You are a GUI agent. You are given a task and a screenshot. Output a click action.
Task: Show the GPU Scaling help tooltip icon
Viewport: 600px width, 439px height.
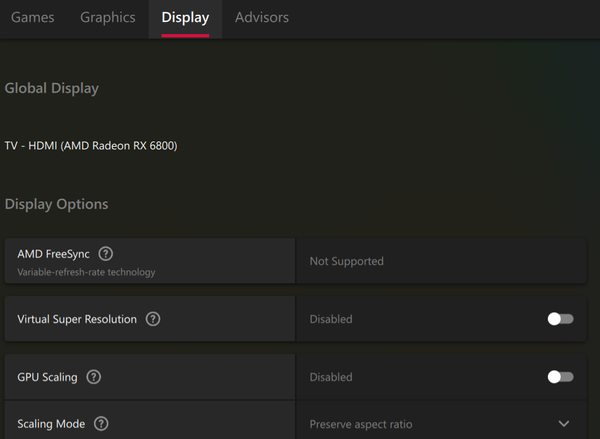[x=94, y=377]
